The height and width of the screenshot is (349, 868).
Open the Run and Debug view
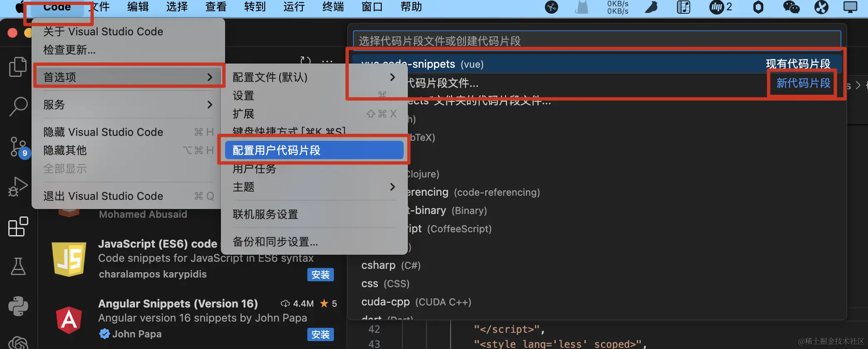point(18,187)
